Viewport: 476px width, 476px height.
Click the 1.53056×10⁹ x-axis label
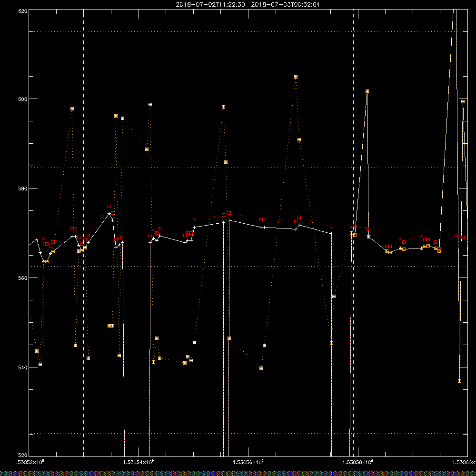[x=248, y=462]
